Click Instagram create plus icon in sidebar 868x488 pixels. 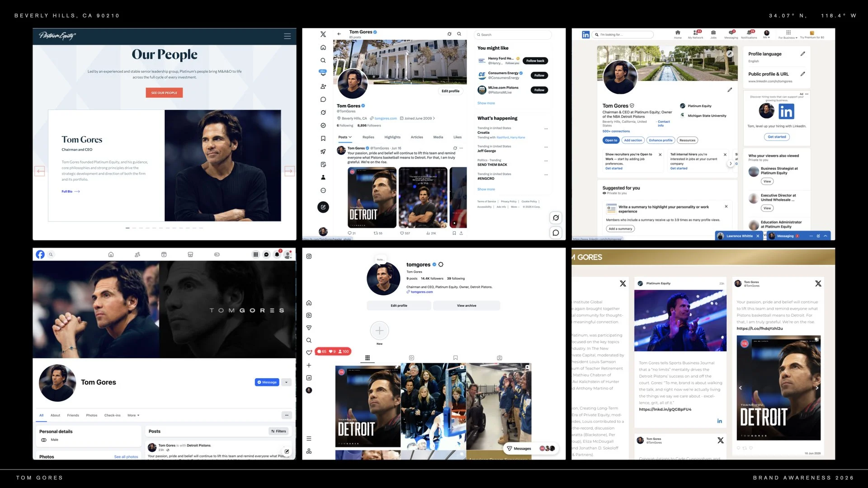309,365
